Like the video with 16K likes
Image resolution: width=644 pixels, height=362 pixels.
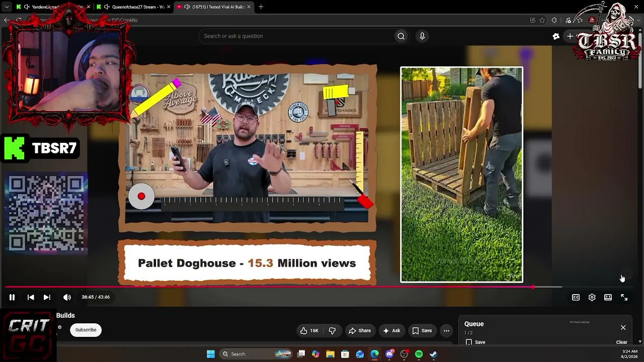[309, 330]
